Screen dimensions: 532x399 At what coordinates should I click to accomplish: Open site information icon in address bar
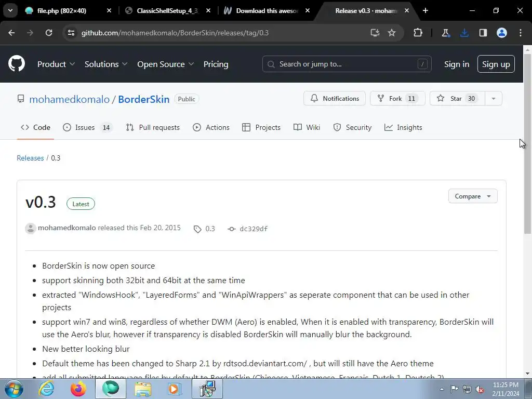tap(71, 33)
